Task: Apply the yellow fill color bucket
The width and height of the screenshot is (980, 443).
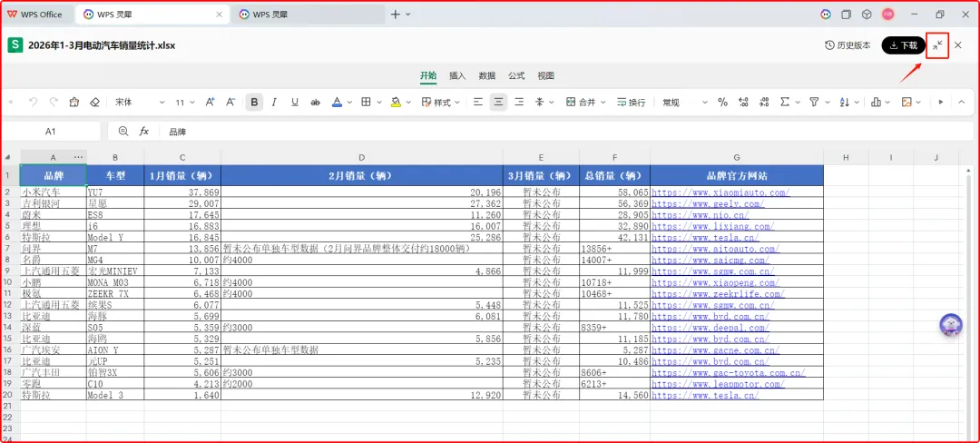Action: pos(396,102)
